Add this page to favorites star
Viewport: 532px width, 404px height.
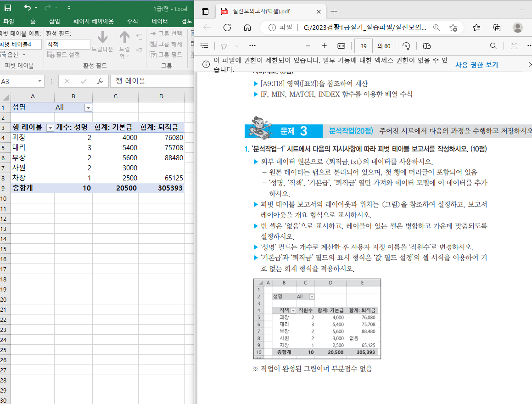pyautogui.click(x=453, y=28)
